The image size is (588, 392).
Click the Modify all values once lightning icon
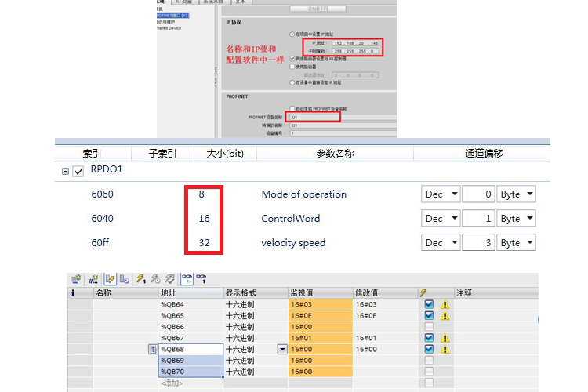[x=140, y=279]
